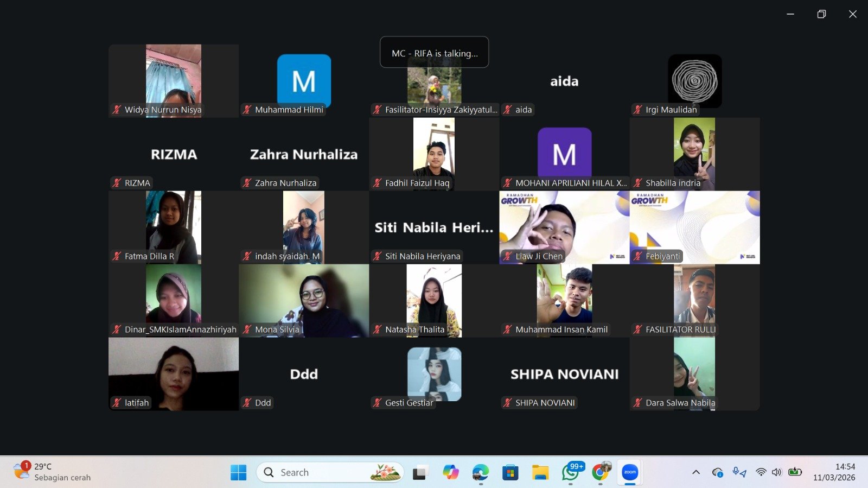Open the Windows Start menu
868x488 pixels.
(238, 472)
